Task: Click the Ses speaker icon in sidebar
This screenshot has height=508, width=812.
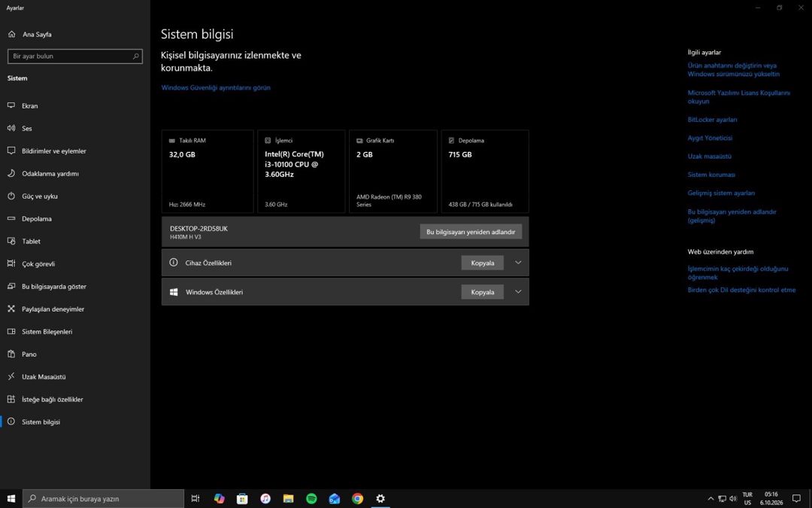Action: pyautogui.click(x=11, y=128)
